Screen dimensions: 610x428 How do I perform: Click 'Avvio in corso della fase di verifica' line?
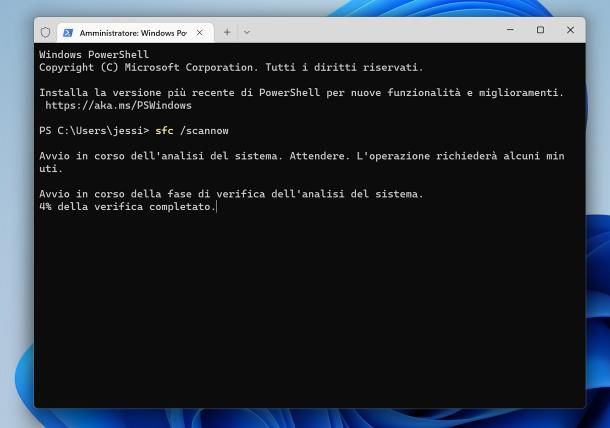tap(231, 194)
